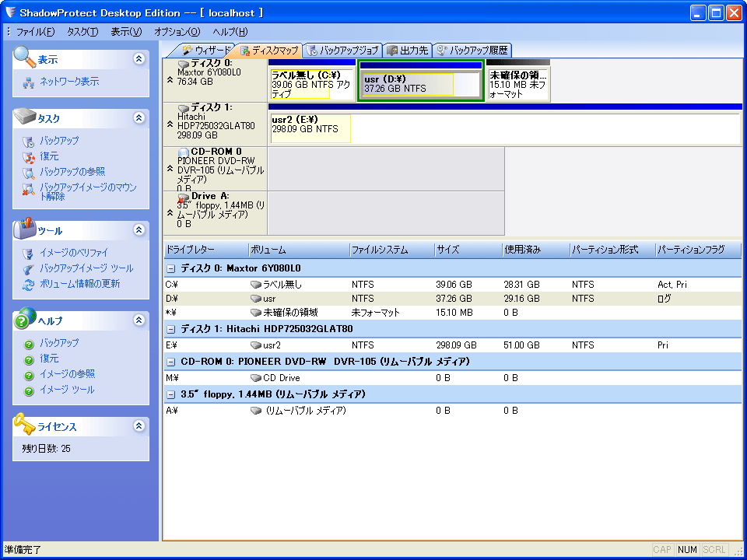Collapse the ヘルプ side panel
Image resolution: width=747 pixels, height=560 pixels.
coord(139,320)
